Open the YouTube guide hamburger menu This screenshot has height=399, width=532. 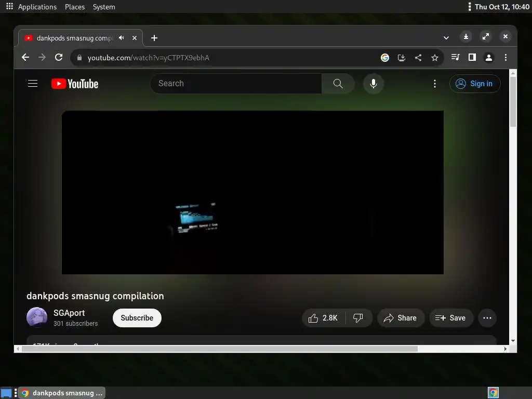33,84
